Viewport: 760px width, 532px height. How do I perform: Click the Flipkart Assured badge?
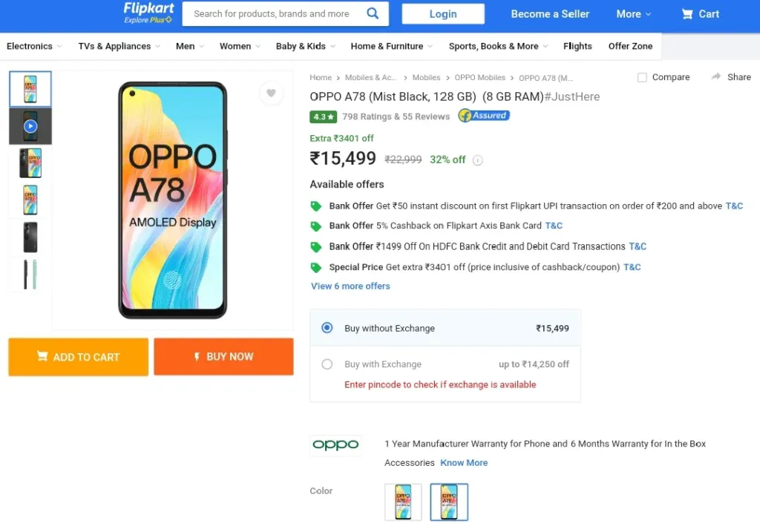pos(484,116)
